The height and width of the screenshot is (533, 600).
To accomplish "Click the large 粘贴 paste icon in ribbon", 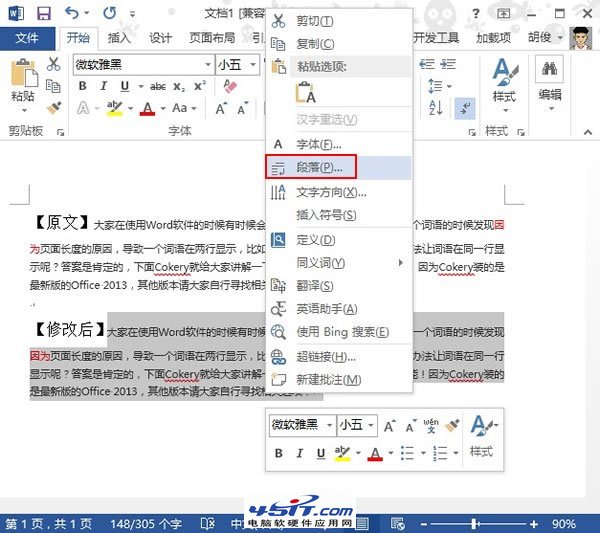I will pyautogui.click(x=24, y=74).
